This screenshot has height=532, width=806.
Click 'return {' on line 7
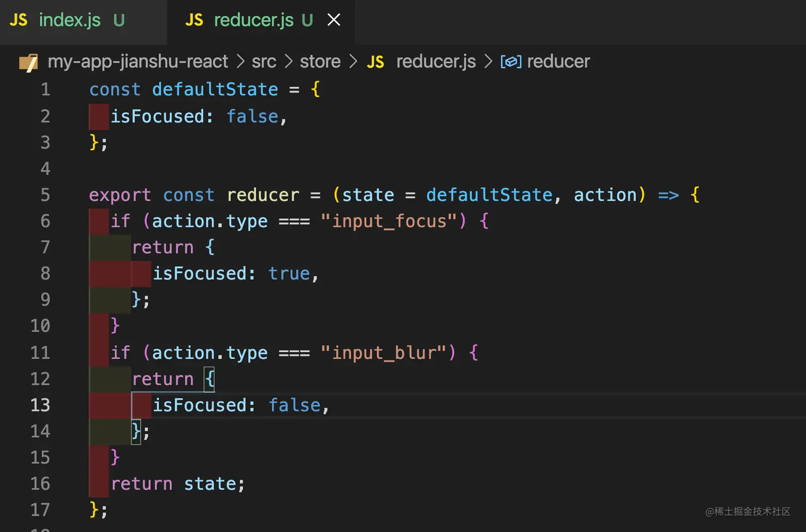click(173, 247)
